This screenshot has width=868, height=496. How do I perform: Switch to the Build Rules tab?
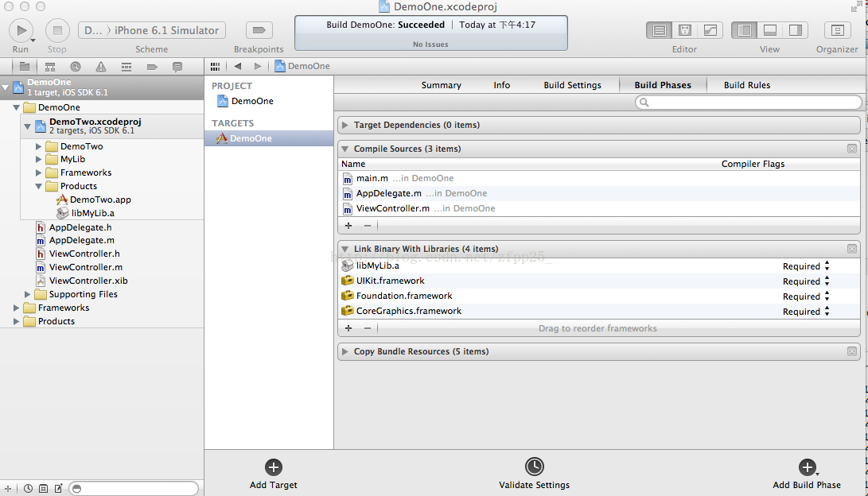(747, 85)
